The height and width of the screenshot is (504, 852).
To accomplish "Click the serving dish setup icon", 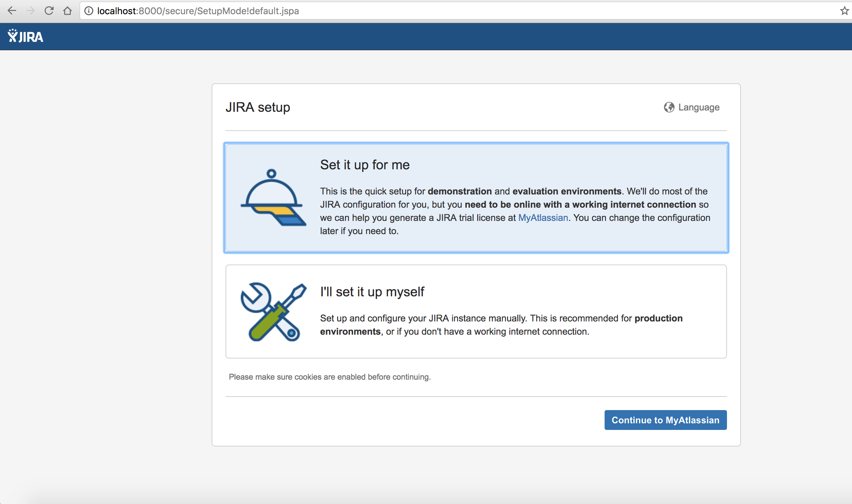I will pyautogui.click(x=273, y=198).
